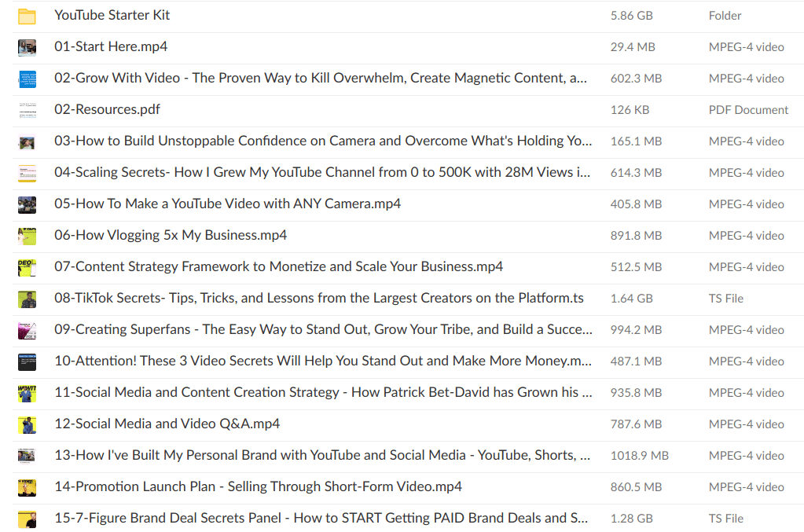This screenshot has height=532, width=804.
Task: Open 12-Social Media and Video Q&A.mp4
Action: click(x=167, y=424)
